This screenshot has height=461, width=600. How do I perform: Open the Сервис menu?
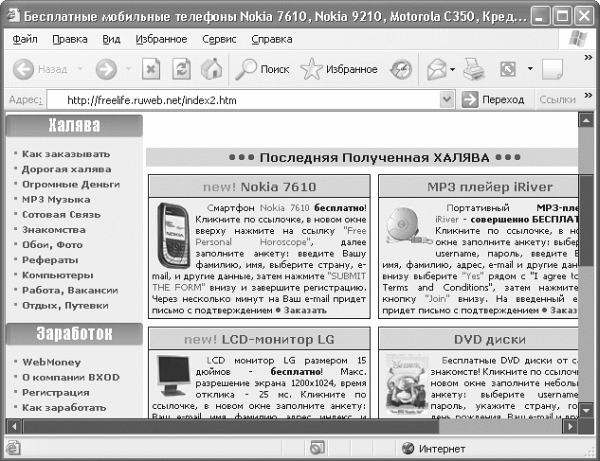(x=219, y=40)
